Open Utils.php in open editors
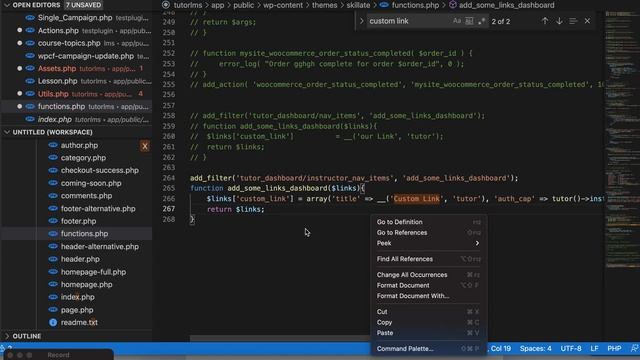The width and height of the screenshot is (640, 360). point(77,94)
